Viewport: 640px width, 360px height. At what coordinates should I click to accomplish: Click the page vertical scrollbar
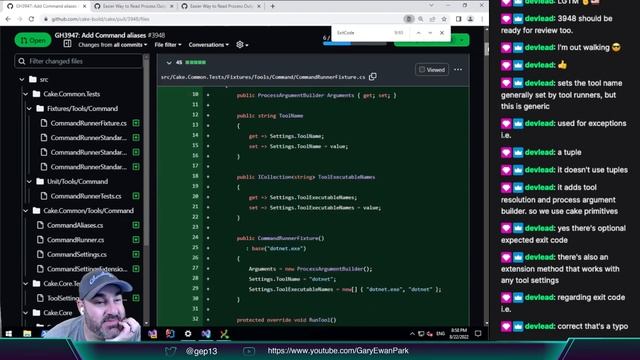pos(486,49)
